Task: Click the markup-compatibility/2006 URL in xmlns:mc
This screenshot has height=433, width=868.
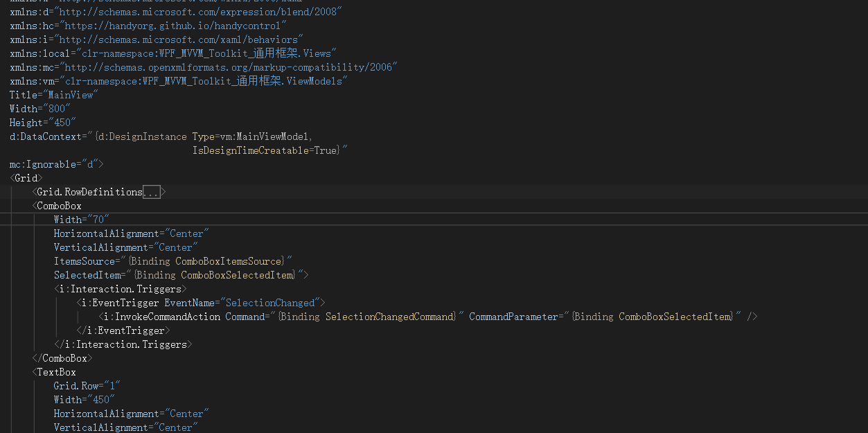Action: click(x=228, y=67)
